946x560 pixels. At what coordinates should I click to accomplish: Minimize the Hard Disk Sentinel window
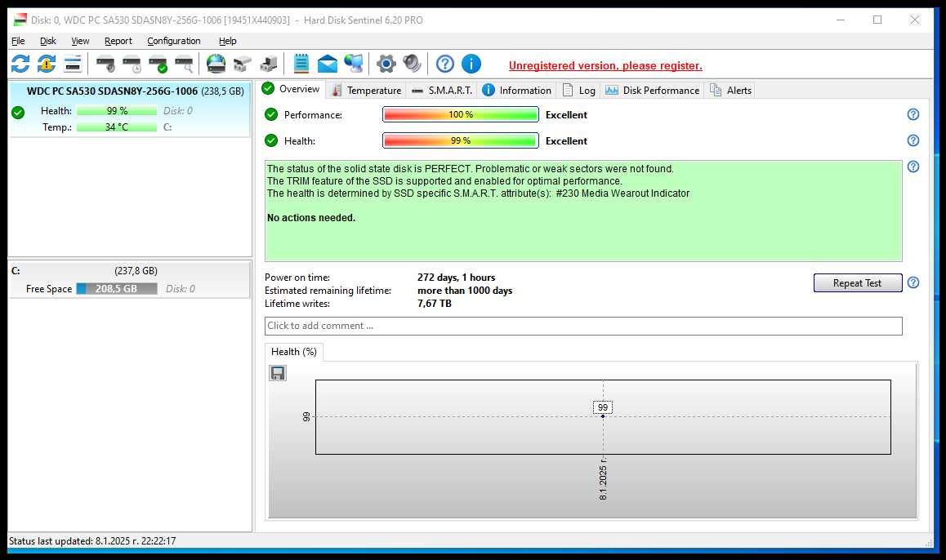(x=840, y=20)
